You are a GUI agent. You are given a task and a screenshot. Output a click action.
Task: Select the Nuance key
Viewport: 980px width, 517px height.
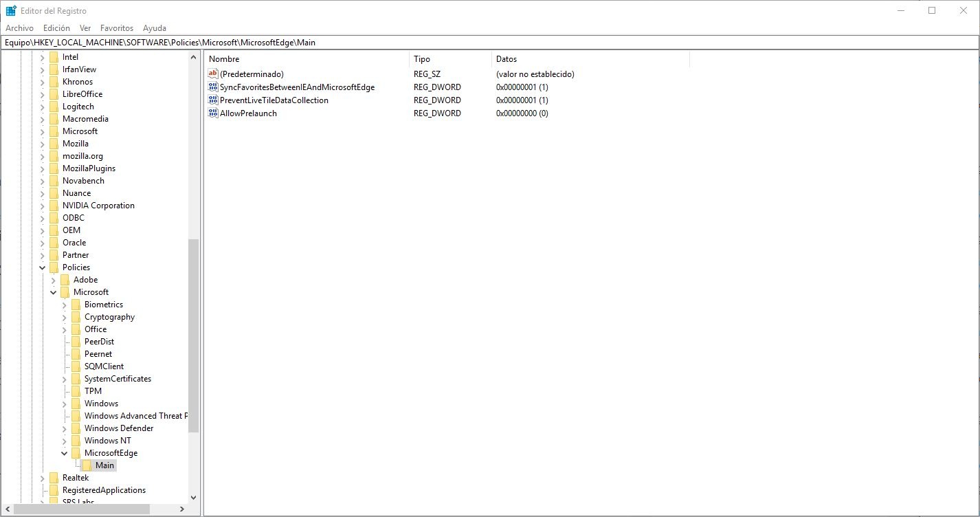tap(76, 193)
